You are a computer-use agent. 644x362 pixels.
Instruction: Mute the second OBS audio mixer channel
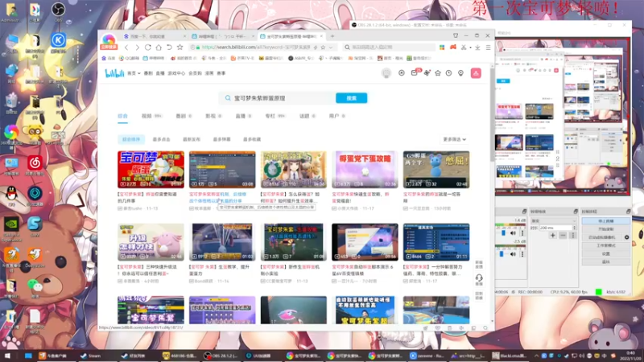pos(513,254)
